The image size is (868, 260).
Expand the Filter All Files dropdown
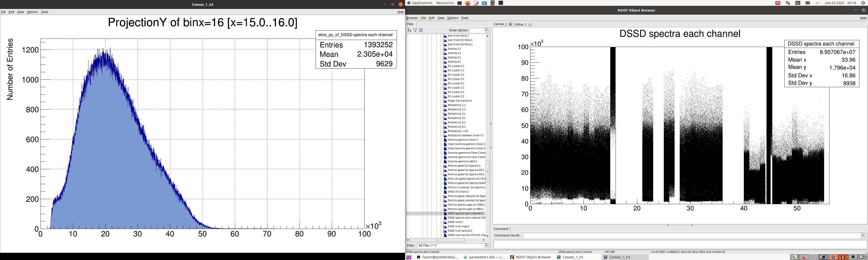(486, 246)
